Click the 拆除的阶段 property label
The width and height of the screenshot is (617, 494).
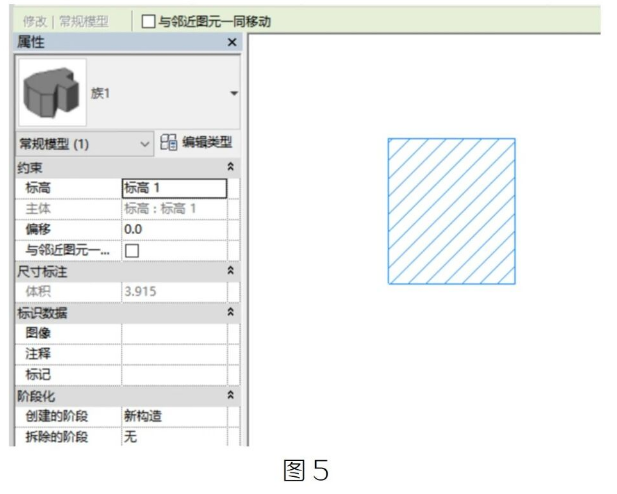[x=57, y=437]
